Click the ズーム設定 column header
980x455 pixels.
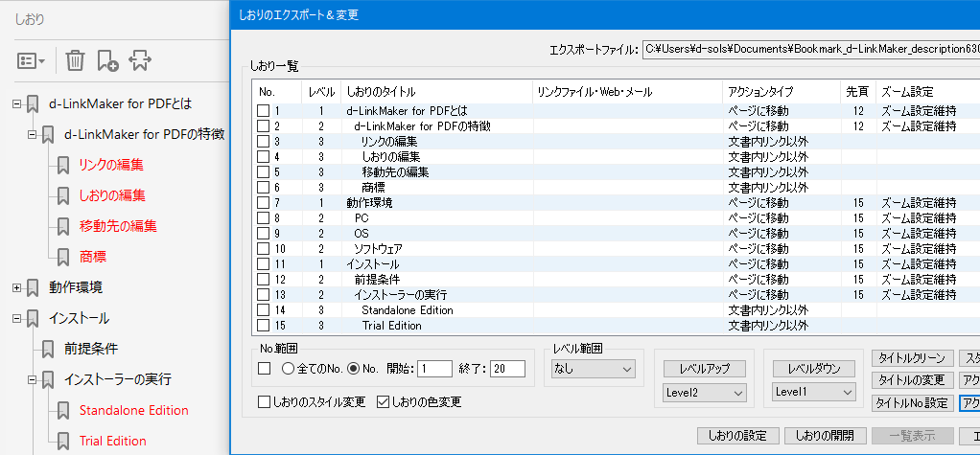click(927, 92)
